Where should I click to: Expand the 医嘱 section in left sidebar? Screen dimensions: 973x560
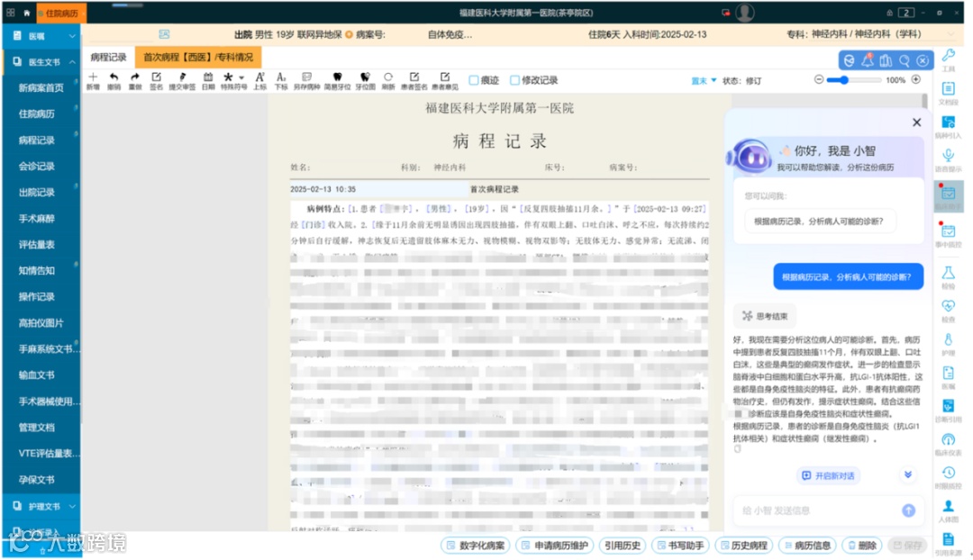click(72, 36)
